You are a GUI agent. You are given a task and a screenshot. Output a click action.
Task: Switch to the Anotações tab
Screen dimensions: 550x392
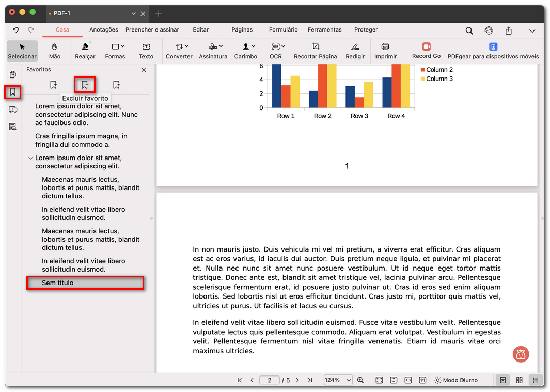pyautogui.click(x=103, y=30)
